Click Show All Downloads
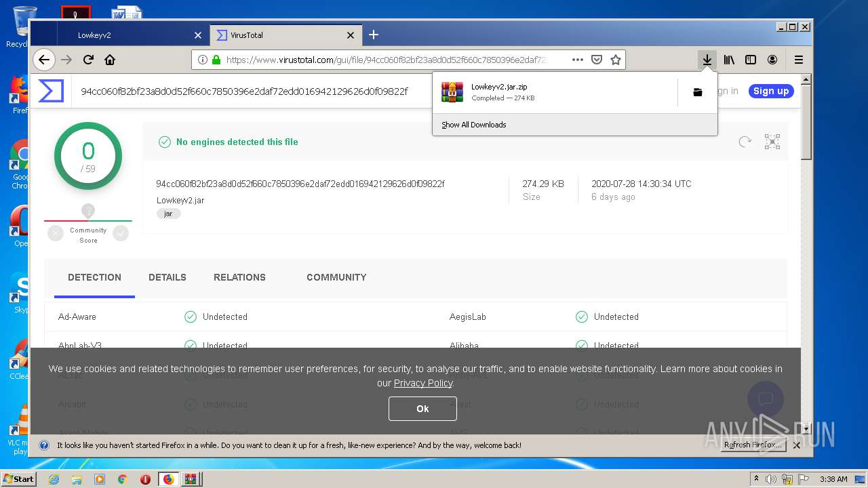The width and height of the screenshot is (868, 488). [x=474, y=125]
